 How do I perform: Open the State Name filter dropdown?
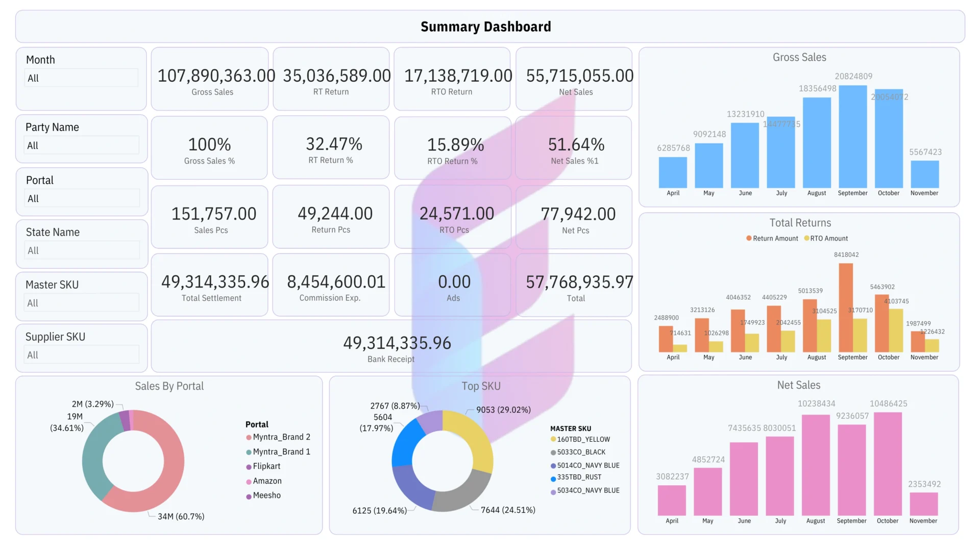click(x=82, y=251)
